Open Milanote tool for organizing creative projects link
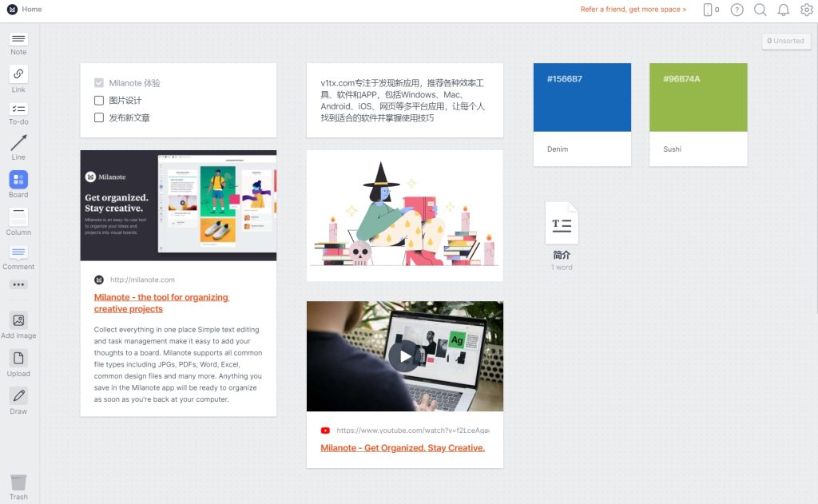This screenshot has height=504, width=818. point(161,304)
